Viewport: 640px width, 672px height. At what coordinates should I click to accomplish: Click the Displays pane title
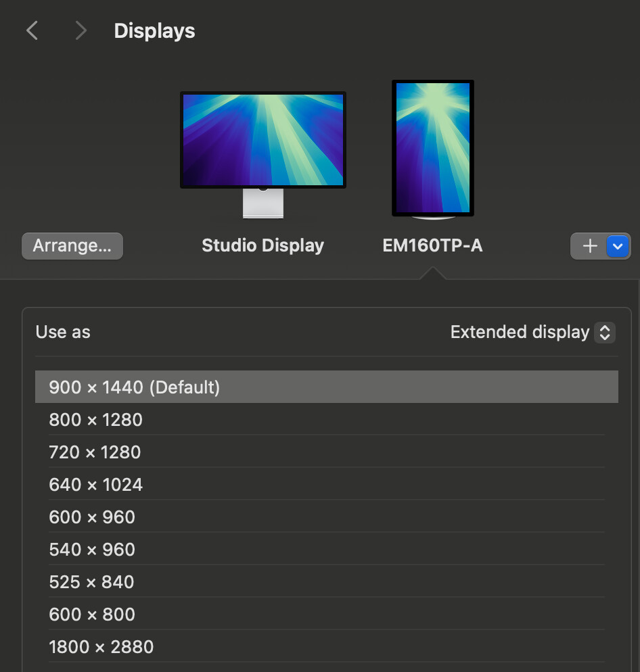pyautogui.click(x=154, y=31)
